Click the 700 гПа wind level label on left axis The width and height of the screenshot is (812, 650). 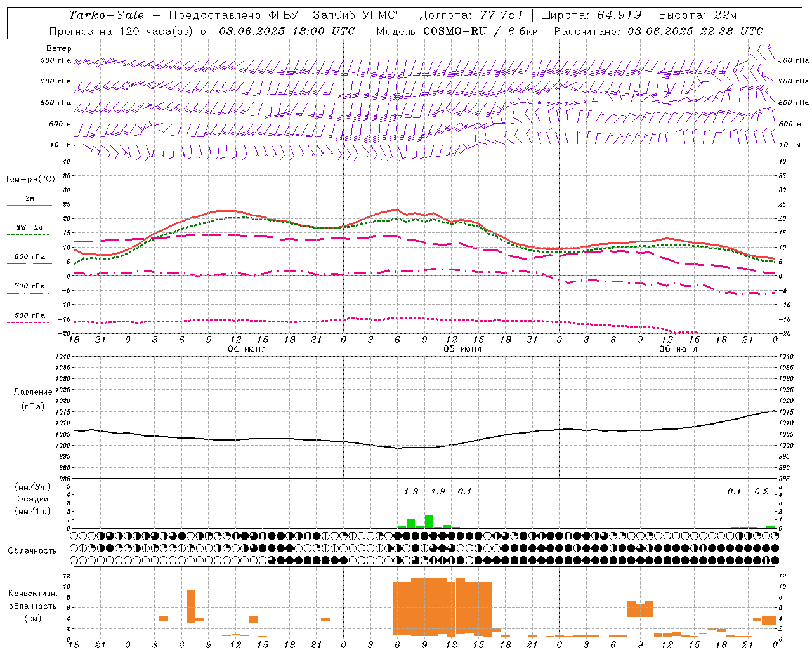click(56, 81)
